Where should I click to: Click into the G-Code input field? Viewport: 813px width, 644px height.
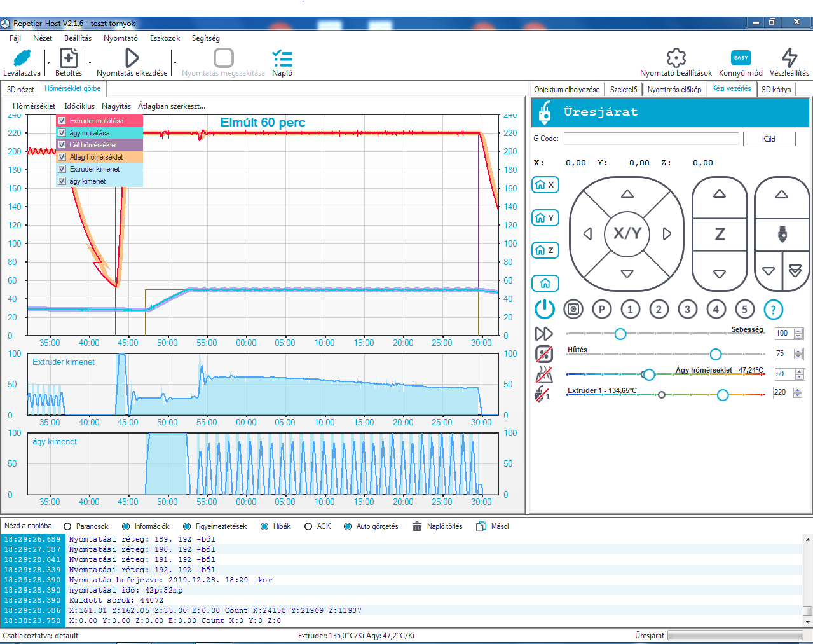651,139
